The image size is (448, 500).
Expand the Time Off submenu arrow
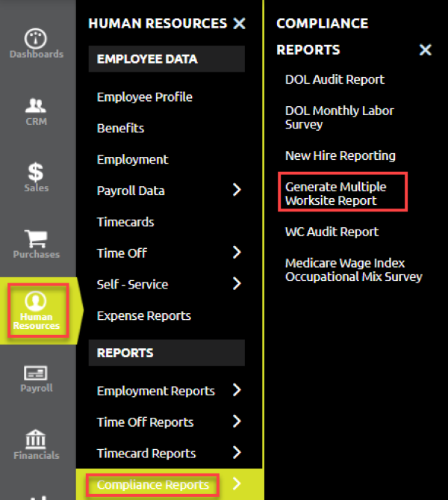(237, 252)
